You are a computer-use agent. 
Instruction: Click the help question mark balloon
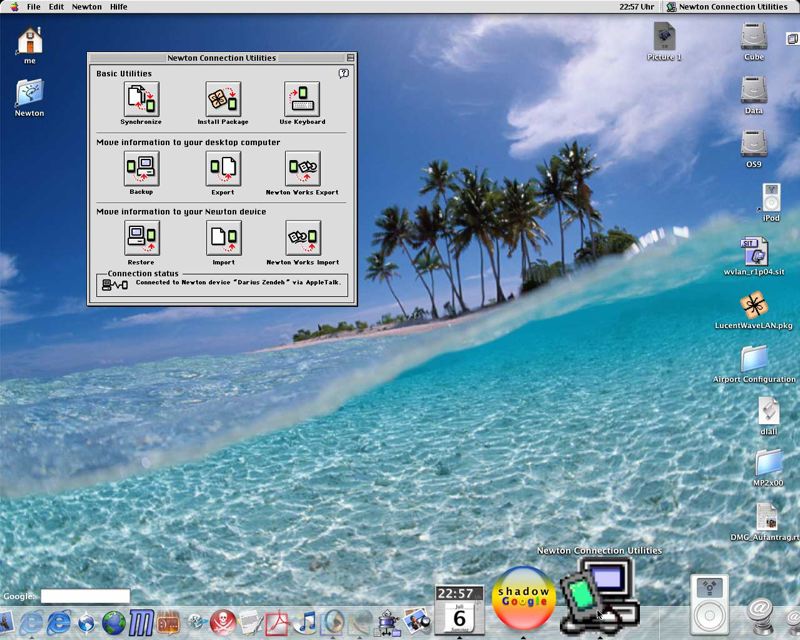coord(344,73)
